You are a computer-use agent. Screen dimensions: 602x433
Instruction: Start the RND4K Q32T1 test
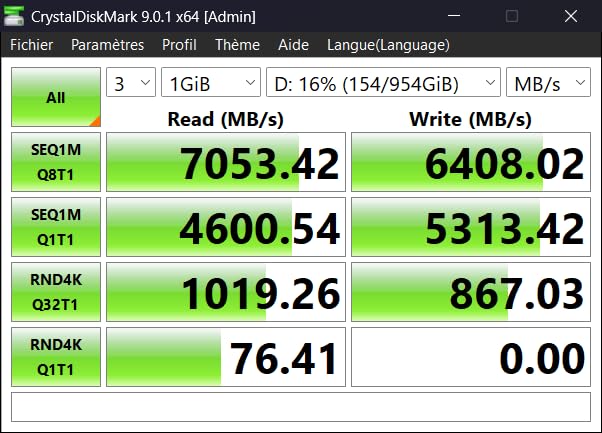(x=56, y=292)
